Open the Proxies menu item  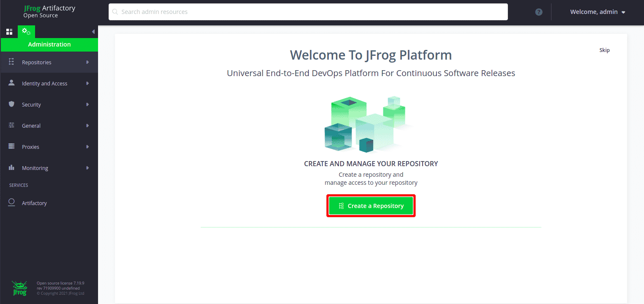pos(49,147)
